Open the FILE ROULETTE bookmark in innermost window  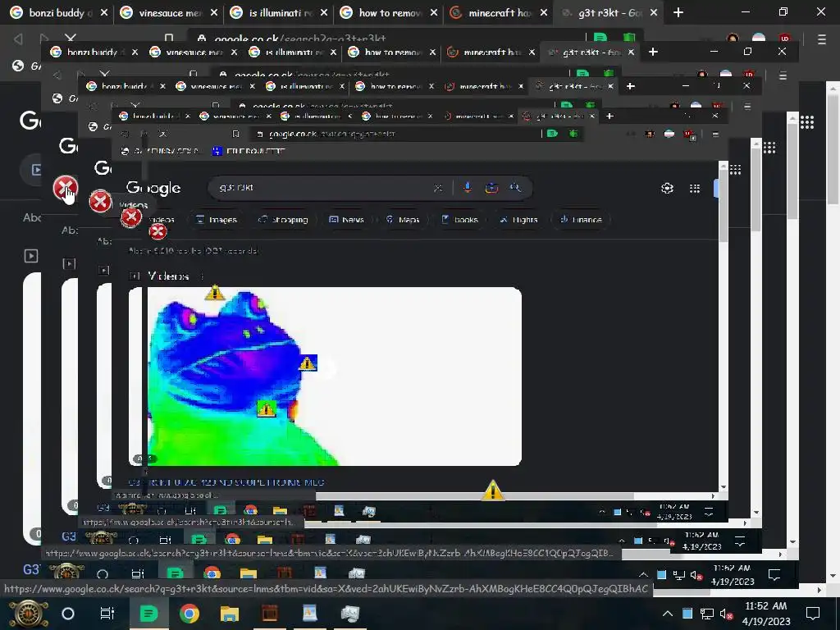tap(249, 151)
